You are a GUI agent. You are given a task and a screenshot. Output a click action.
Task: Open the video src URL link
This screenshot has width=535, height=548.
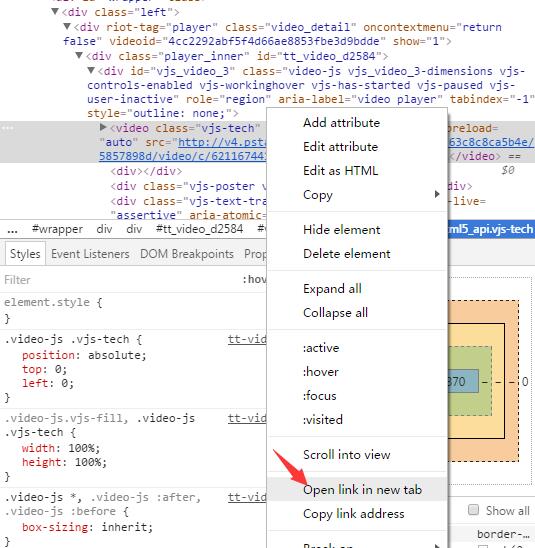tap(222, 142)
